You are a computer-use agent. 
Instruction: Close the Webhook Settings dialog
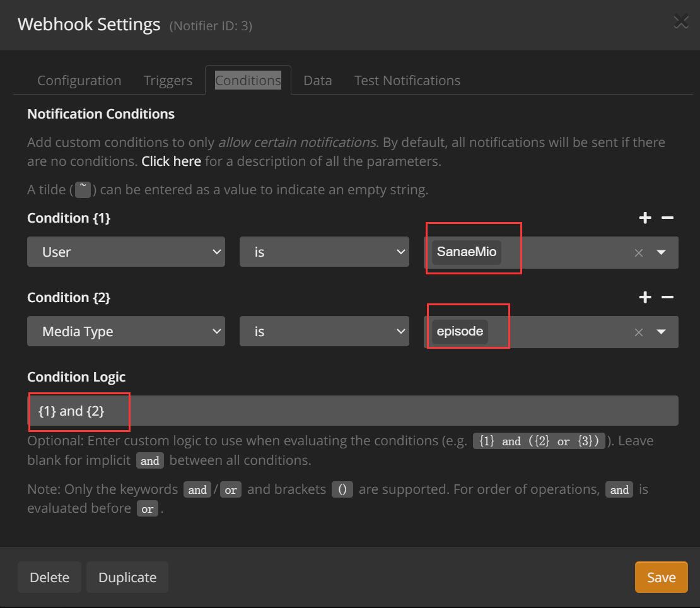680,23
